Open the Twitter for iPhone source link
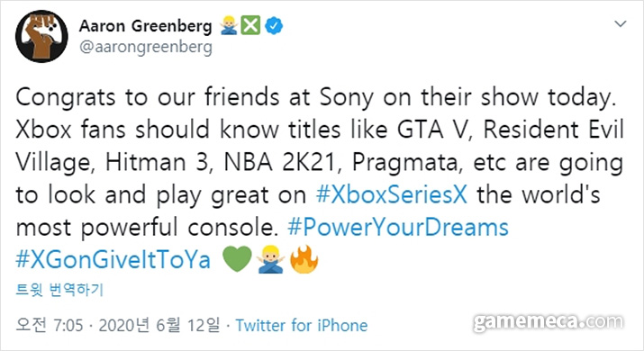 (x=302, y=326)
